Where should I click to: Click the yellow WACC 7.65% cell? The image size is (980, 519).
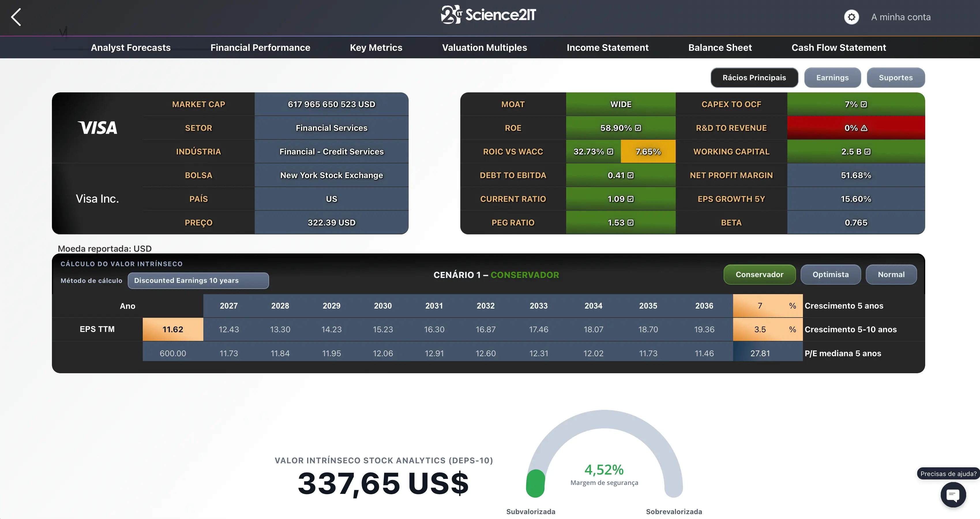click(648, 152)
